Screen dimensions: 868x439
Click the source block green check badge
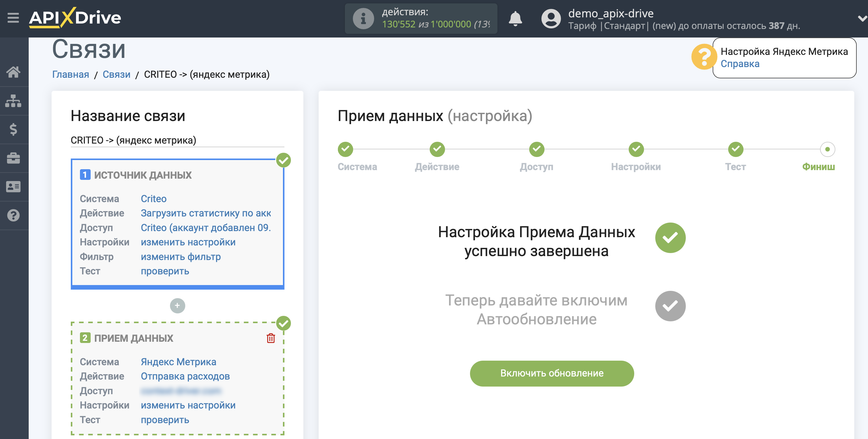click(x=283, y=160)
